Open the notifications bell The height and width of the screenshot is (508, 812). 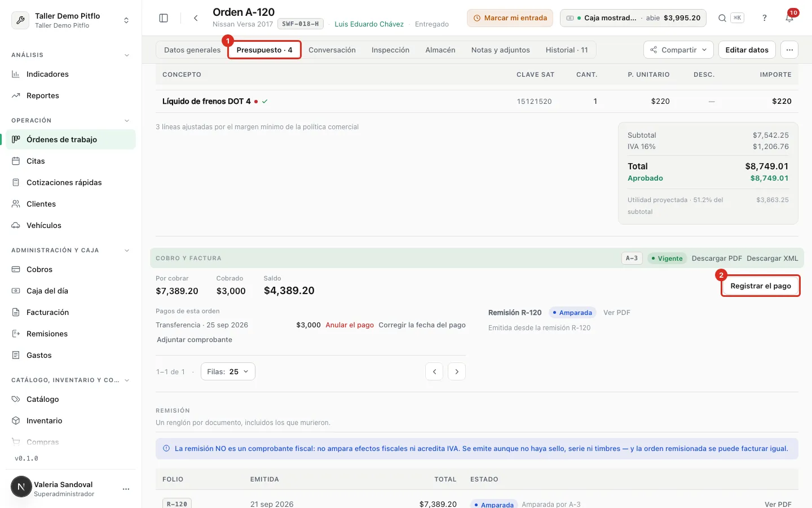click(789, 18)
